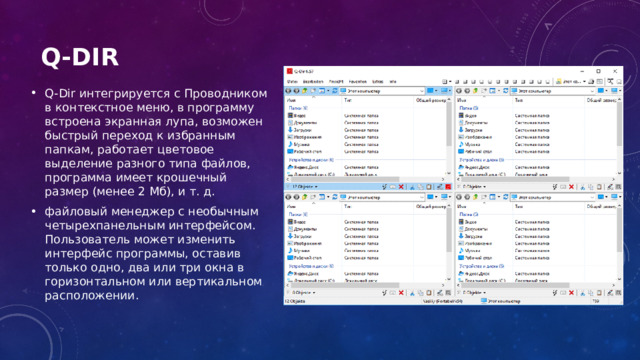
Task: Click copy icon in top-right pane
Action: [591, 187]
